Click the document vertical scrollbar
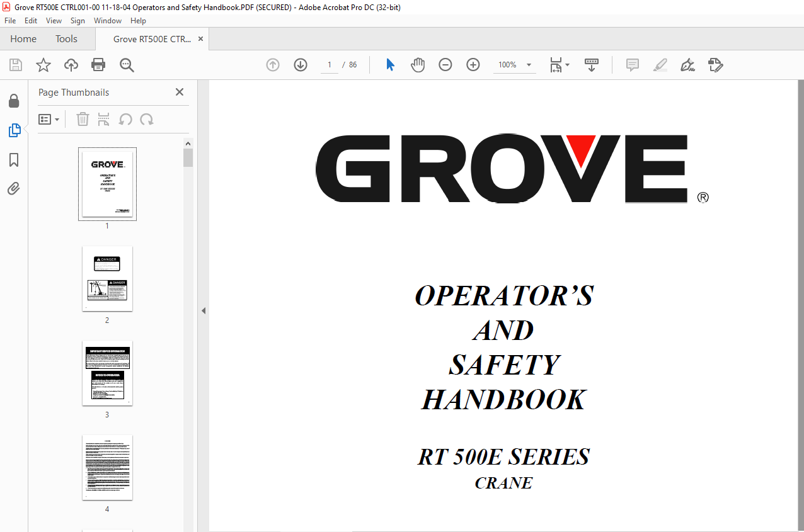 tap(801, 305)
